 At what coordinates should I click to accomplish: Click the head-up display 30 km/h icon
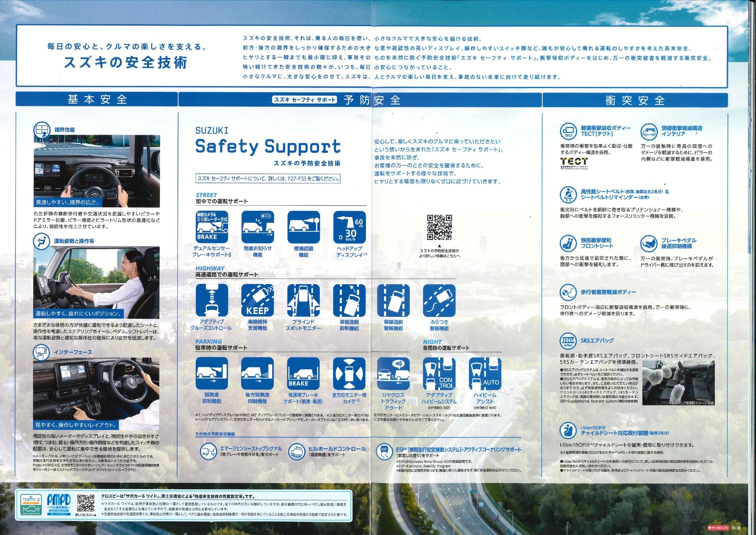coord(349,227)
